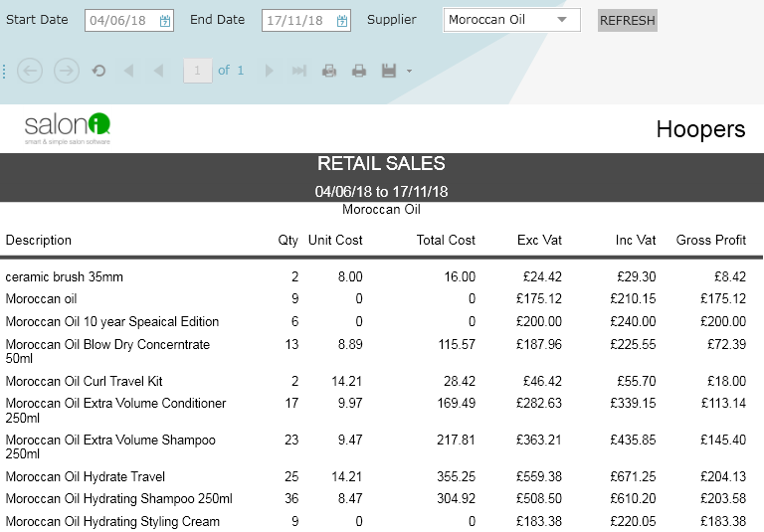Click the RETAIL SALES report title
Image resolution: width=764 pixels, height=532 pixels.
point(381,164)
